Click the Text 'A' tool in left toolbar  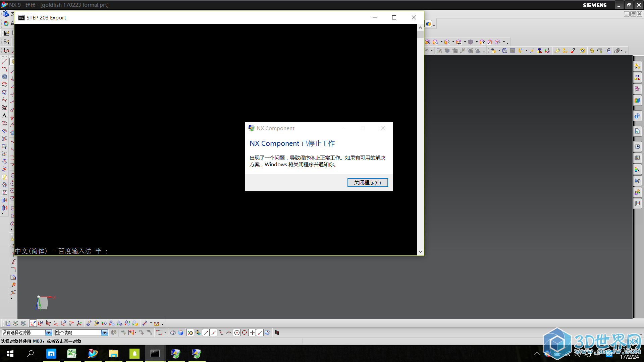[4, 115]
